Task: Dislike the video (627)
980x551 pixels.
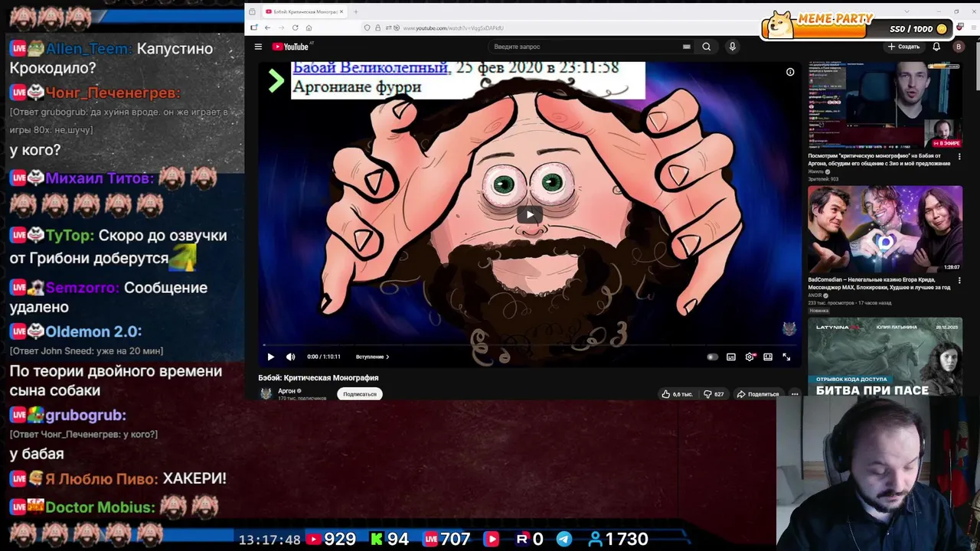Action: (714, 394)
